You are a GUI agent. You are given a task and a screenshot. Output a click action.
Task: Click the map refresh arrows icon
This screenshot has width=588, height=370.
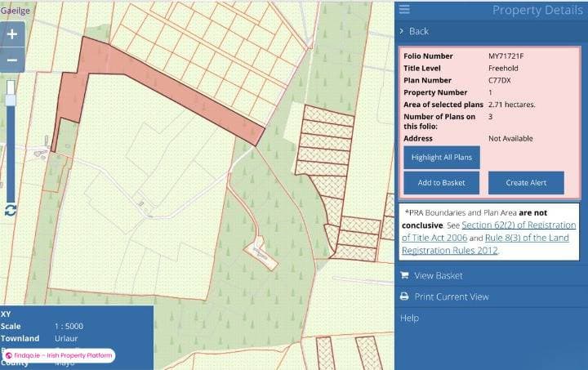[x=11, y=210]
